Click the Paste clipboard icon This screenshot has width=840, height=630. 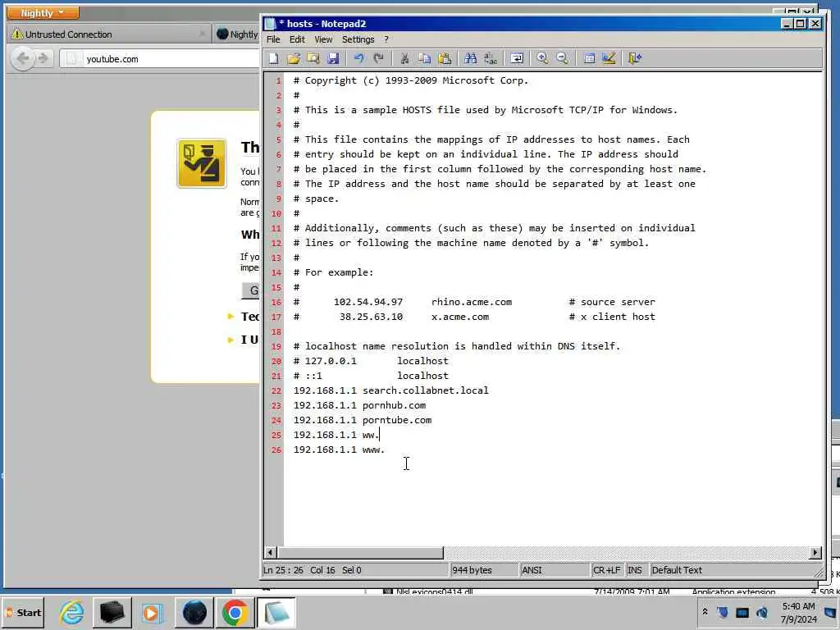pyautogui.click(x=444, y=58)
